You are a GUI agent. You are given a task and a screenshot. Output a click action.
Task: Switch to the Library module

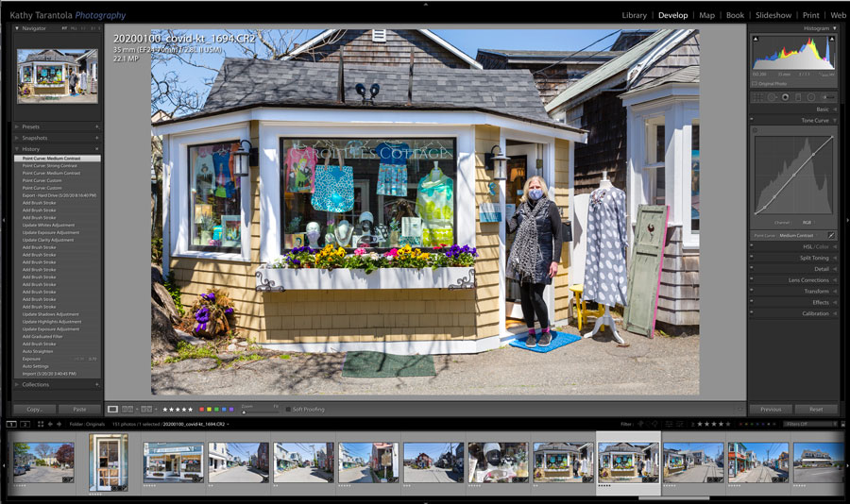634,15
